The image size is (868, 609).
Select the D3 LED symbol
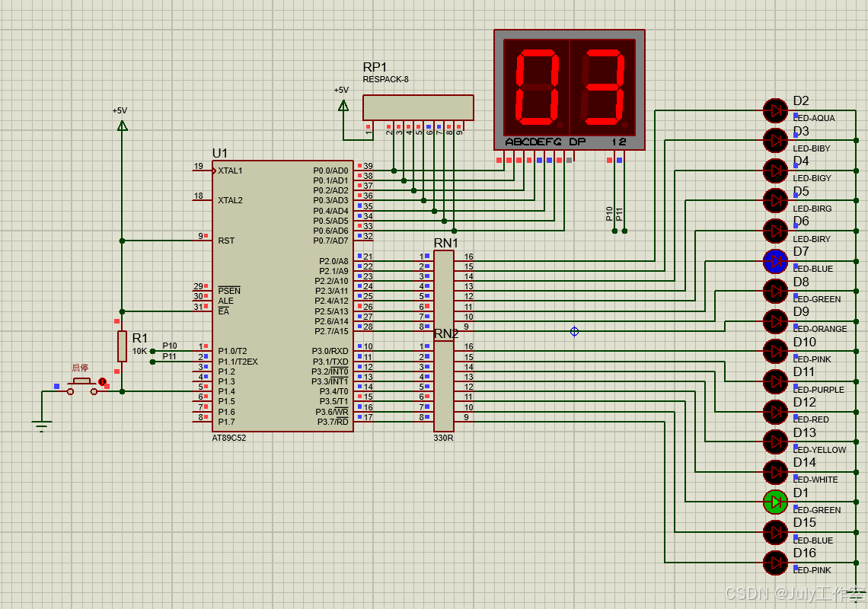pyautogui.click(x=775, y=141)
